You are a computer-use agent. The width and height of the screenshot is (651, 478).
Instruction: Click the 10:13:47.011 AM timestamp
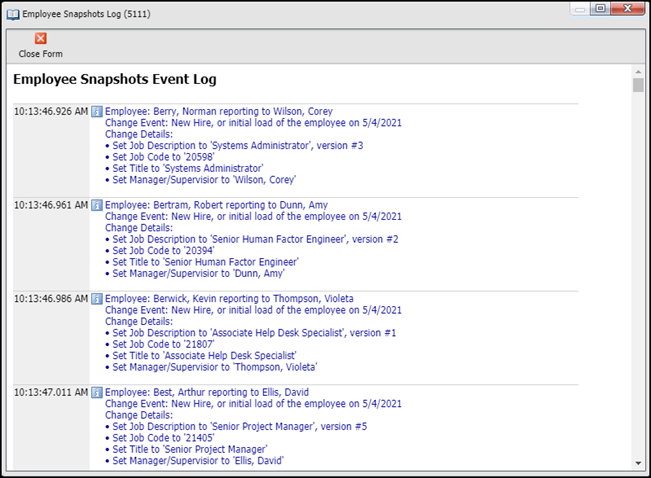[x=51, y=393]
